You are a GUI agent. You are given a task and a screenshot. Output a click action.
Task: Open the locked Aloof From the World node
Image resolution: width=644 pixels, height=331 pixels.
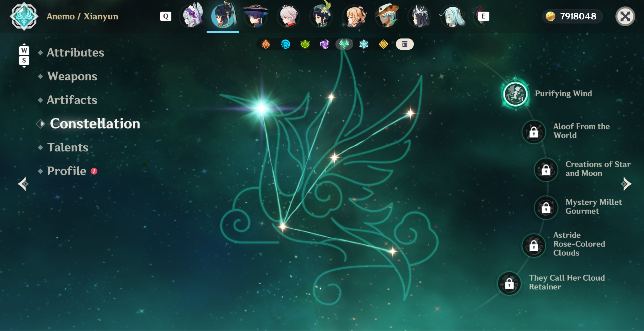coord(534,131)
